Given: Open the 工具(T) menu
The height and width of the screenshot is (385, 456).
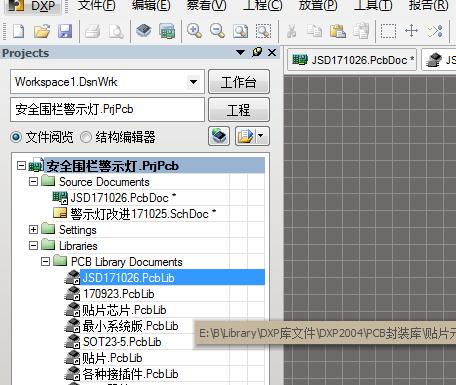Looking at the screenshot, I should (x=373, y=5).
